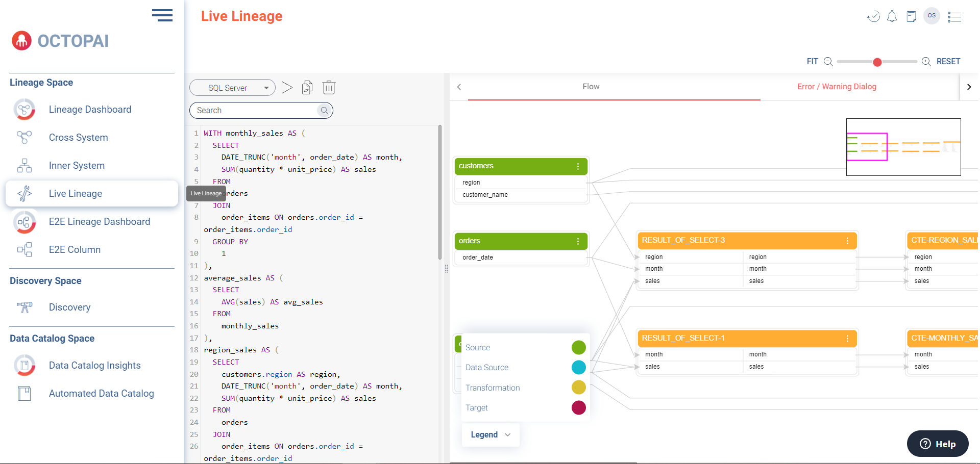The width and height of the screenshot is (980, 464).
Task: Run the SQL query with play icon
Action: (x=287, y=88)
